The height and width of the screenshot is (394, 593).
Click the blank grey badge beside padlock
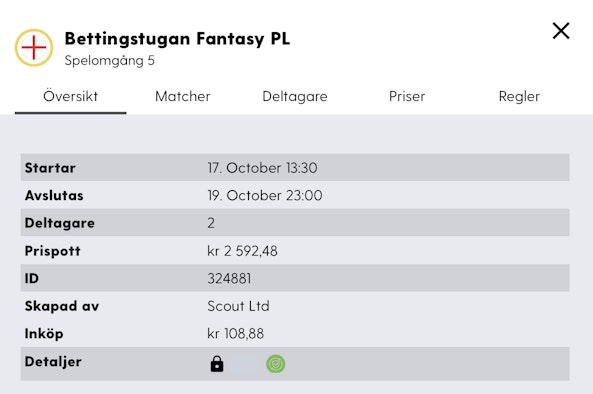point(244,364)
